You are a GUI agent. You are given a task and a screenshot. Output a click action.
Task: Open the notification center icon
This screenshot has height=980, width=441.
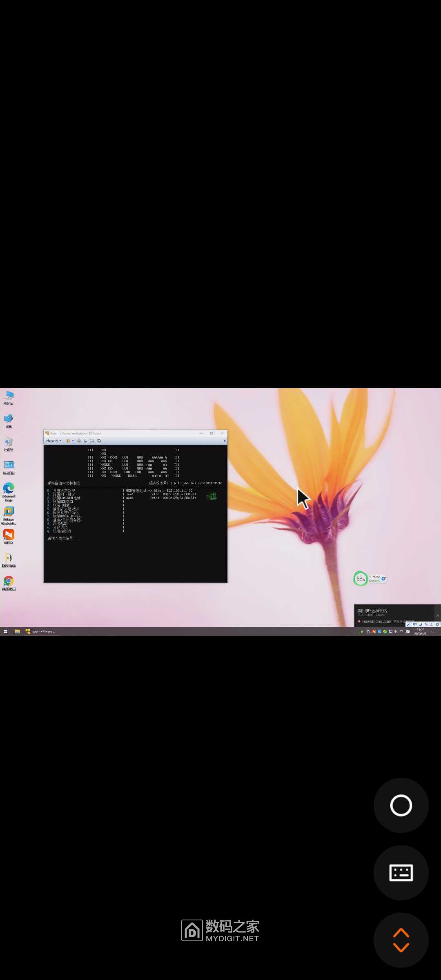[433, 632]
